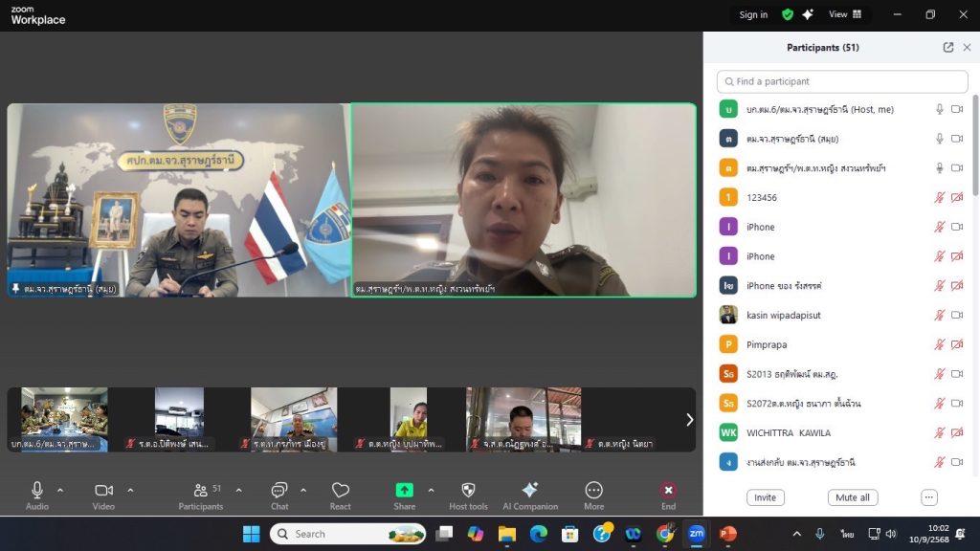
Task: Click the React heart icon
Action: point(340,491)
